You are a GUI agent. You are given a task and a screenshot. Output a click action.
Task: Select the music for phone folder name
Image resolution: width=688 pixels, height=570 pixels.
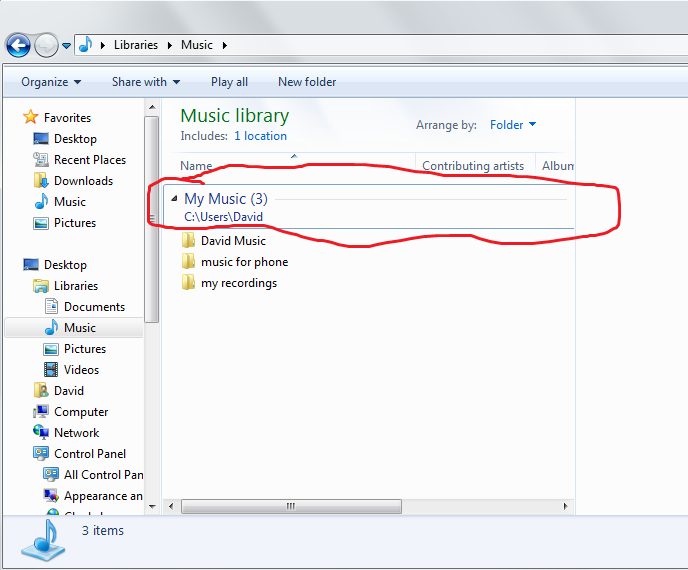[x=244, y=262]
